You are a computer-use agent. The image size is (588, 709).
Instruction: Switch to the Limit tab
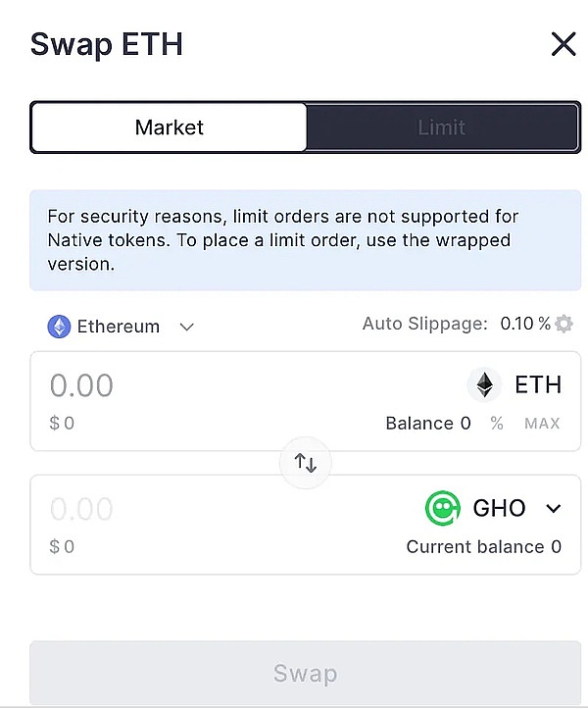point(442,127)
